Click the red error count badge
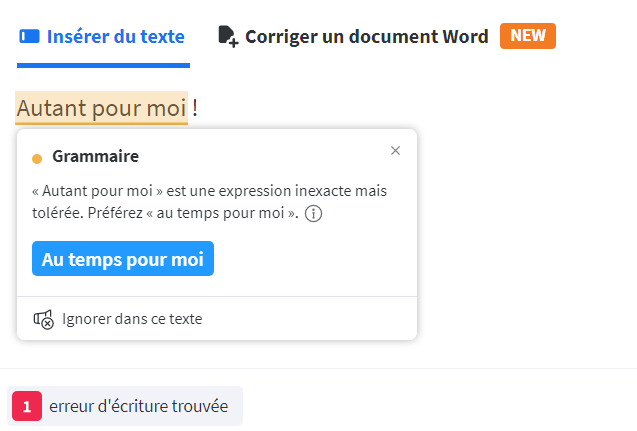This screenshot has height=431, width=637. point(27,406)
